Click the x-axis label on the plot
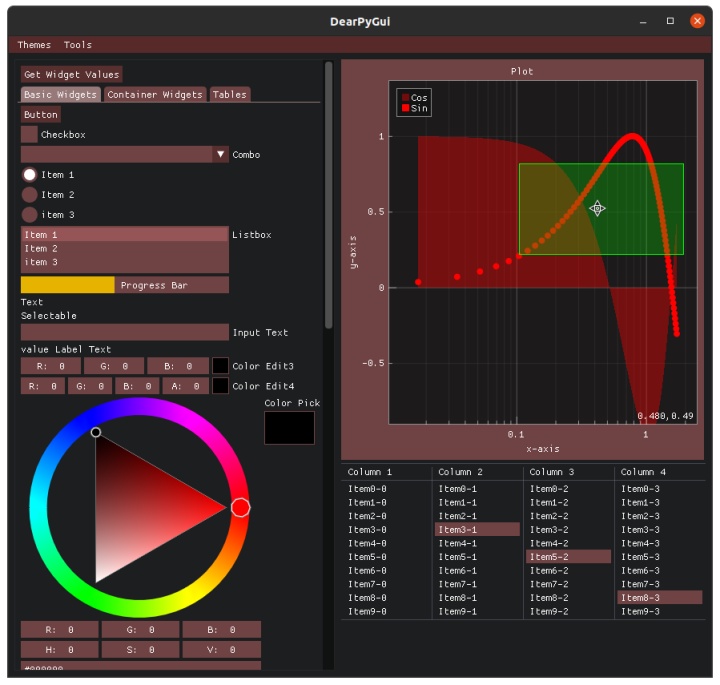 point(543,449)
